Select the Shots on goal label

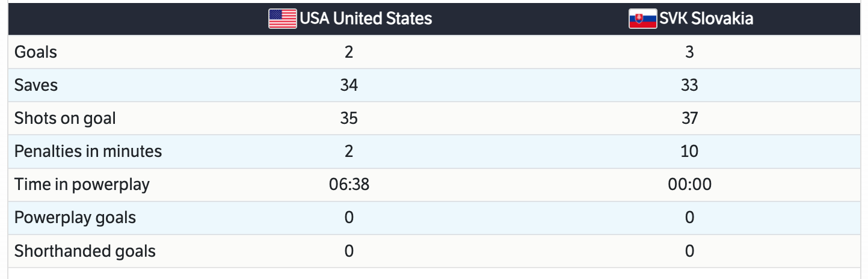(x=65, y=118)
